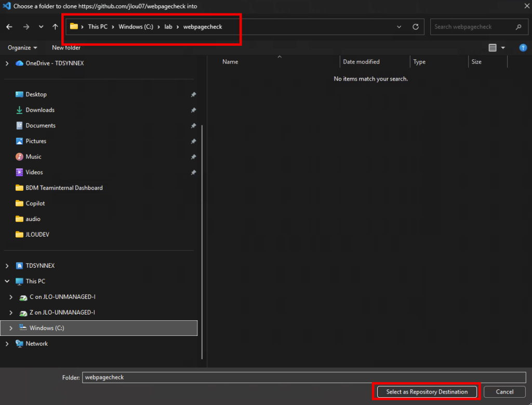Go back using the left arrow
This screenshot has height=405, width=532.
[x=9, y=27]
